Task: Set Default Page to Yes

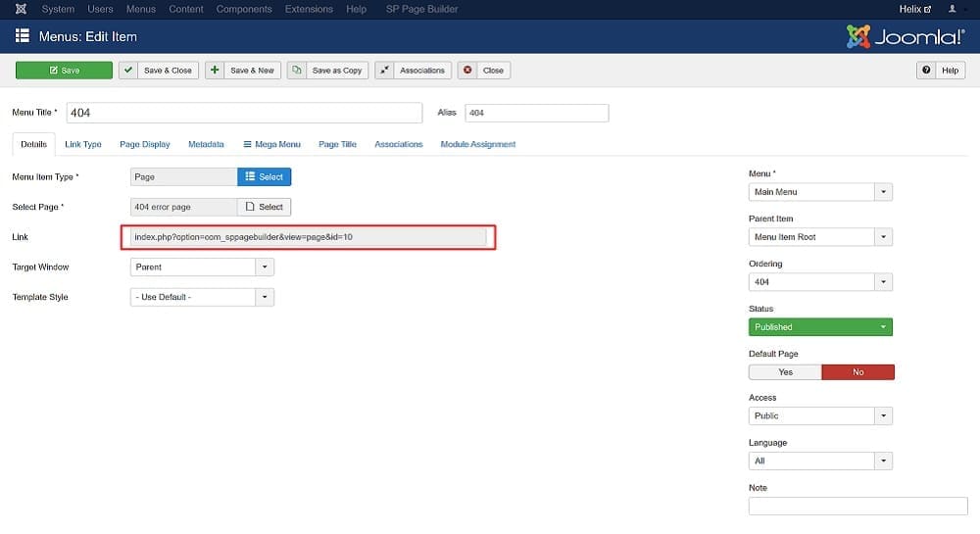Action: tap(785, 372)
